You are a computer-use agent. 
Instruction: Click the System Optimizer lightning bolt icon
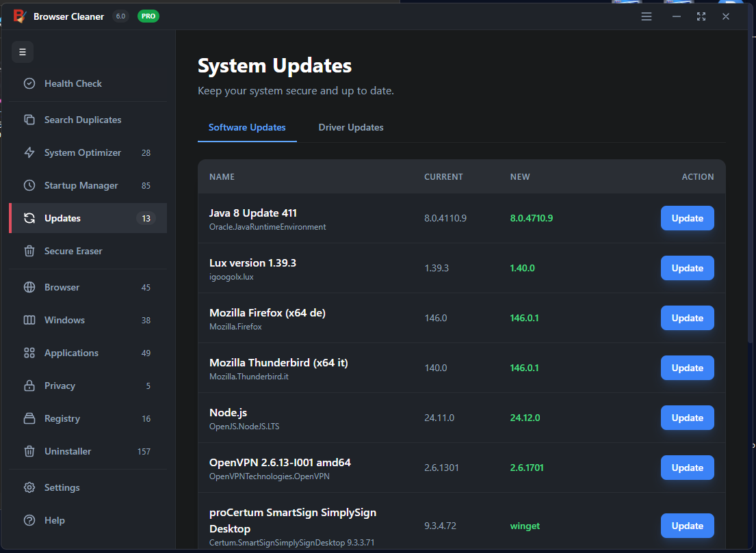[29, 152]
